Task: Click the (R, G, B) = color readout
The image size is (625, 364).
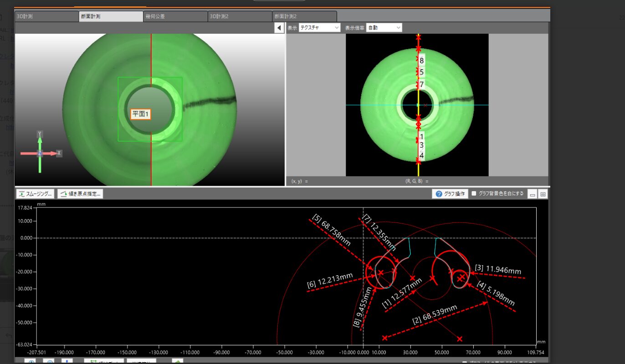Action: tap(417, 181)
